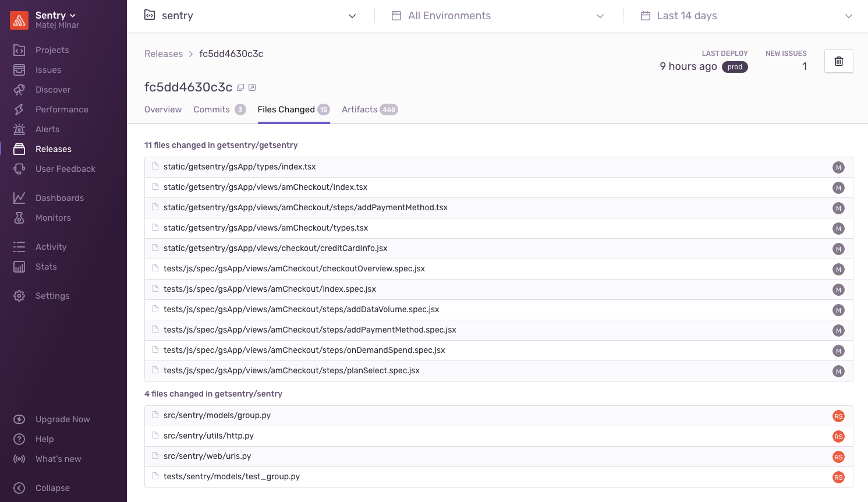Open User Feedback in the sidebar

tap(65, 169)
